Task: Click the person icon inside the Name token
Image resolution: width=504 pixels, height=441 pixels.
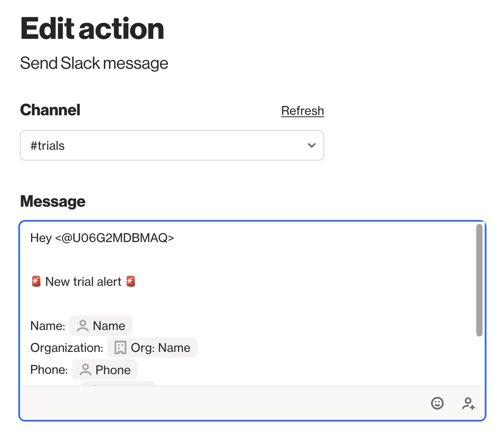Action: pos(83,325)
